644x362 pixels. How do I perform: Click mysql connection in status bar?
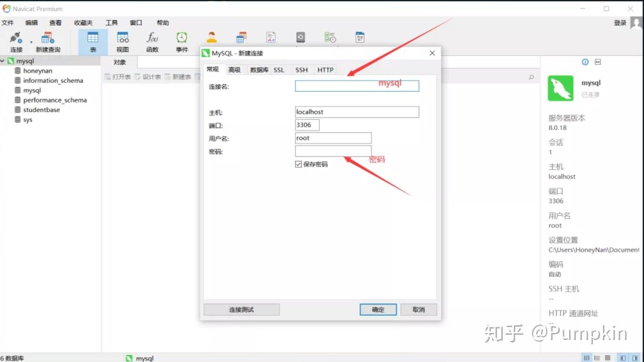pos(139,358)
